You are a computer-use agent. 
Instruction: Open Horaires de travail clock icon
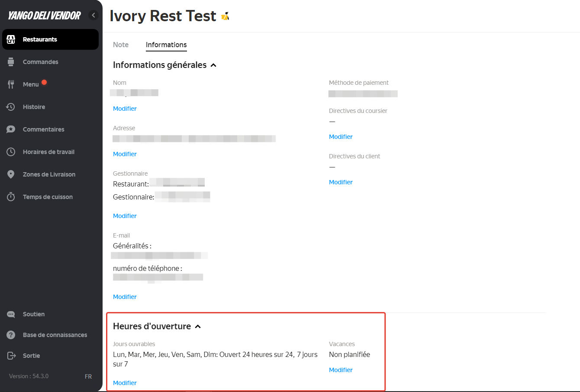click(11, 152)
